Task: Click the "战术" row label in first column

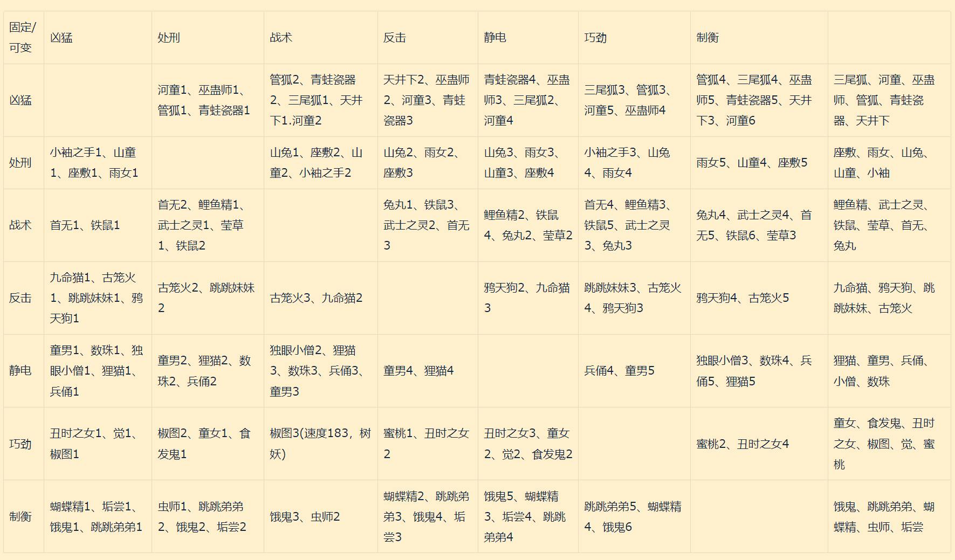Action: (24, 225)
